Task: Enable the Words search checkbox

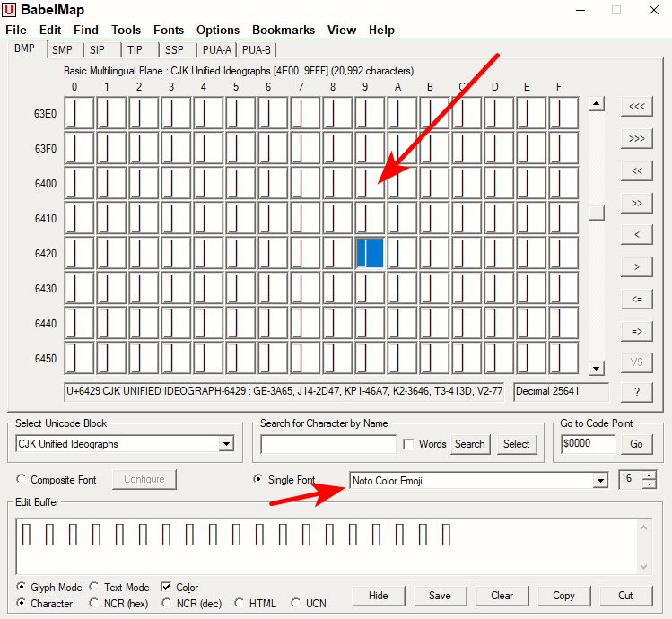Action: pos(408,444)
